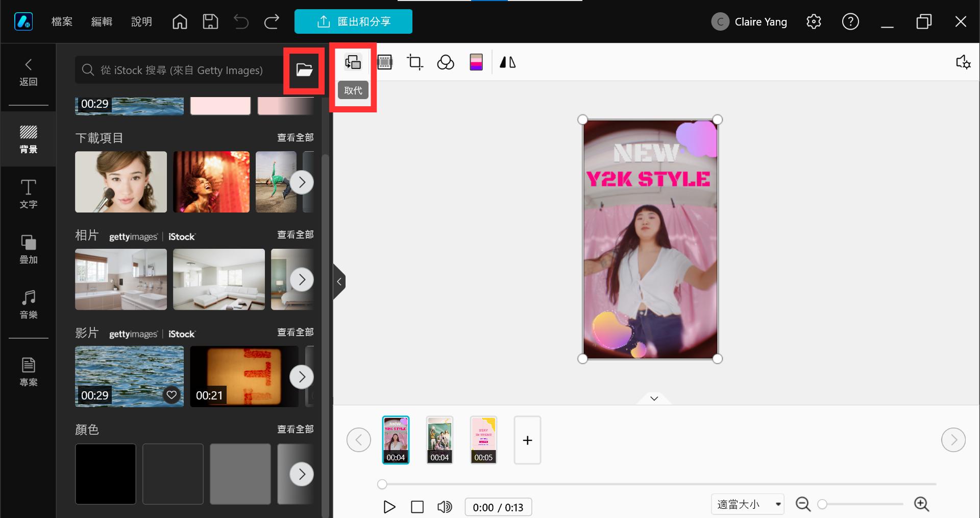Select the 背景 background panel
Screen dimensions: 980x518
coord(29,139)
